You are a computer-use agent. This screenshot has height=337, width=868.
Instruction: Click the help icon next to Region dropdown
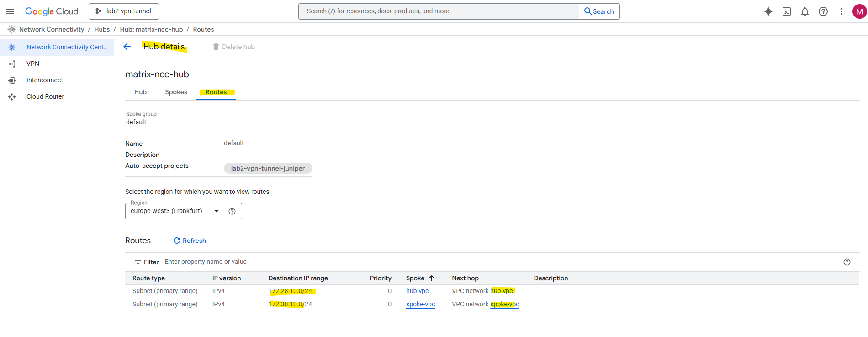[x=232, y=211]
